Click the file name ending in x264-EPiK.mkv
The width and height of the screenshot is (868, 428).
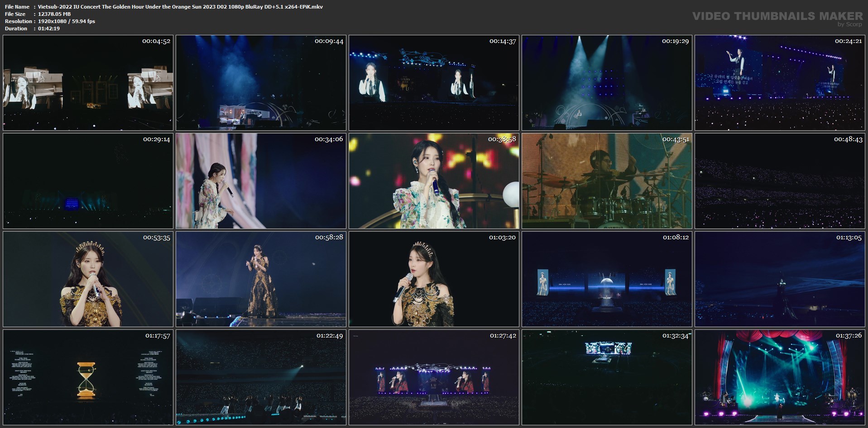pyautogui.click(x=180, y=7)
